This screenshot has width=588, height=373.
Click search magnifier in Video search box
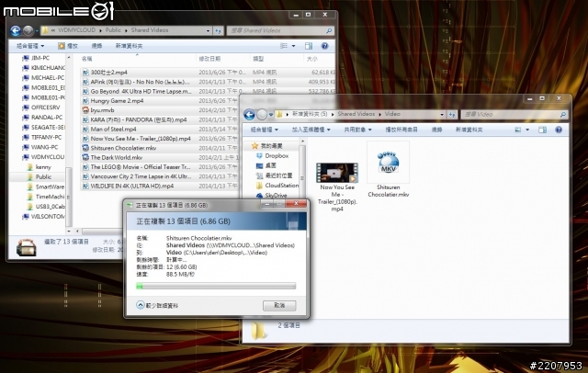pyautogui.click(x=562, y=114)
